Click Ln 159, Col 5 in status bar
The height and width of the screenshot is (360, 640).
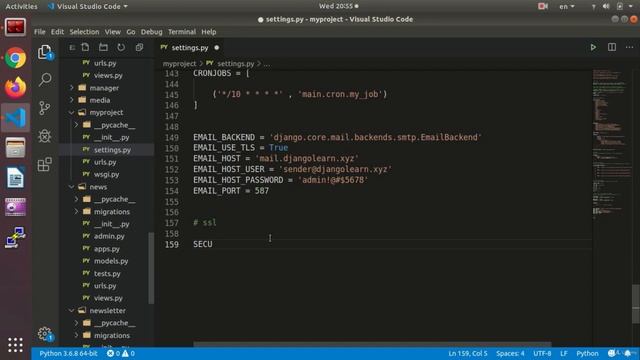point(468,353)
